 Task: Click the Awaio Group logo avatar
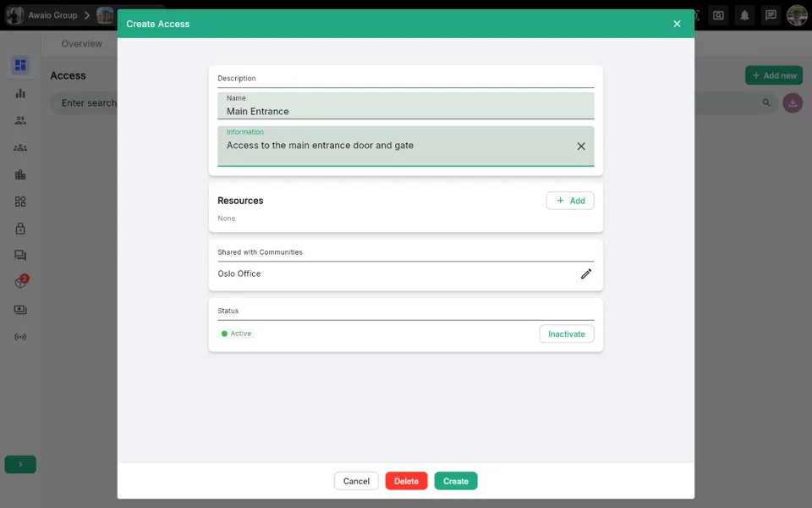tap(14, 15)
